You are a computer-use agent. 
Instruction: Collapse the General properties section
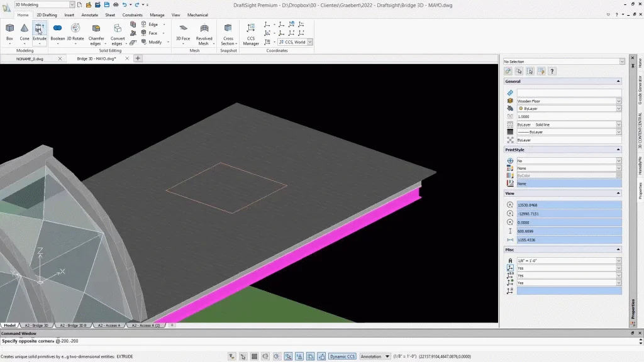618,81
